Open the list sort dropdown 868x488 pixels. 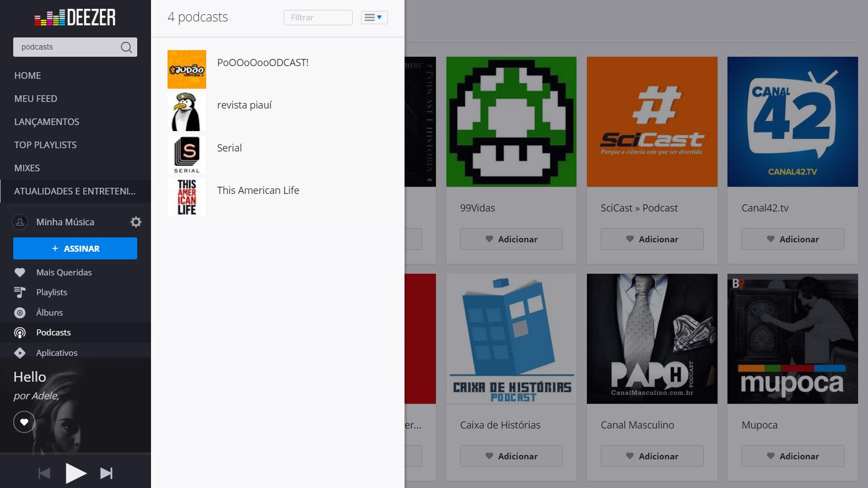(x=374, y=18)
